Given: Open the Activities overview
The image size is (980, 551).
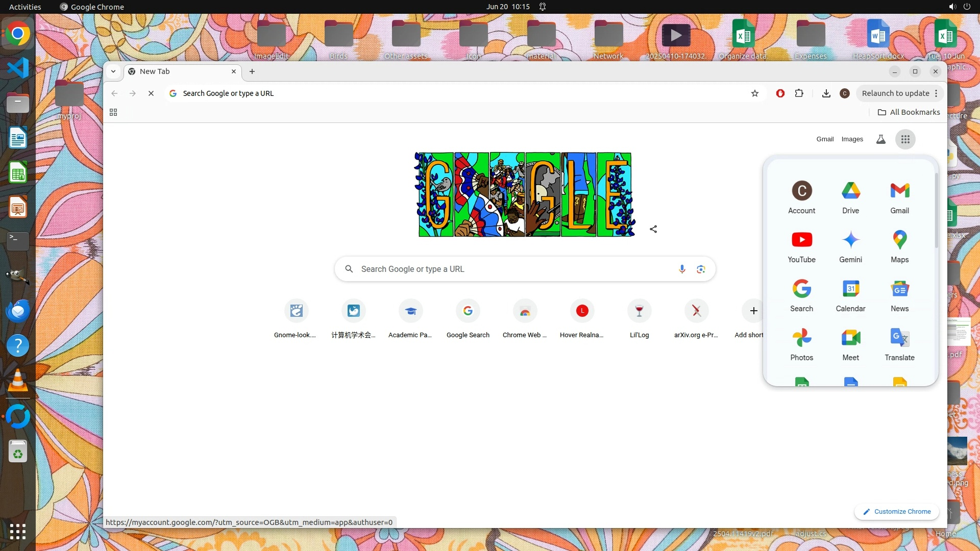Looking at the screenshot, I should [25, 7].
